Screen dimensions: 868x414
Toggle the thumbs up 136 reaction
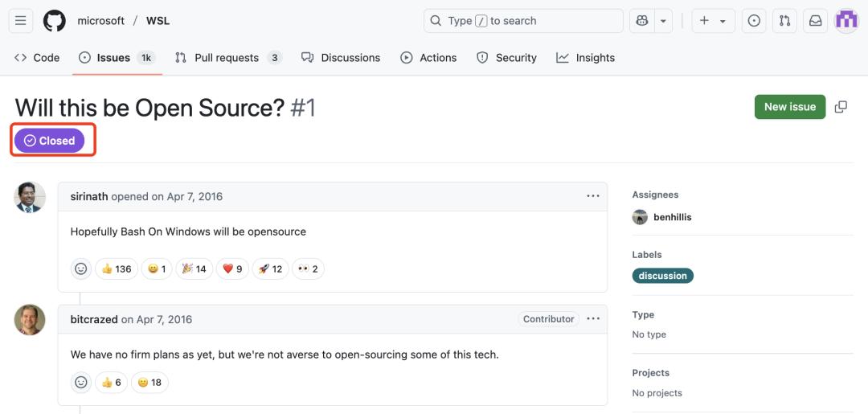coord(117,269)
